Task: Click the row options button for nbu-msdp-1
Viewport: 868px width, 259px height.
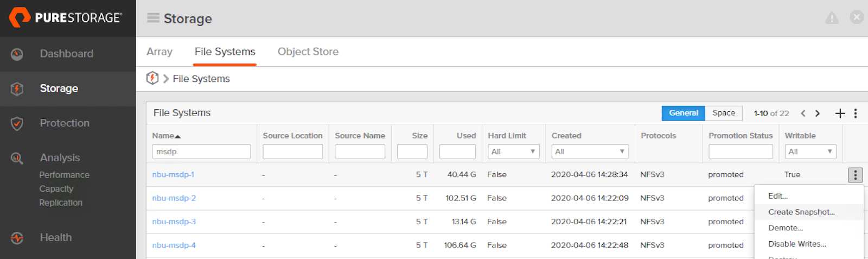Action: 855,175
